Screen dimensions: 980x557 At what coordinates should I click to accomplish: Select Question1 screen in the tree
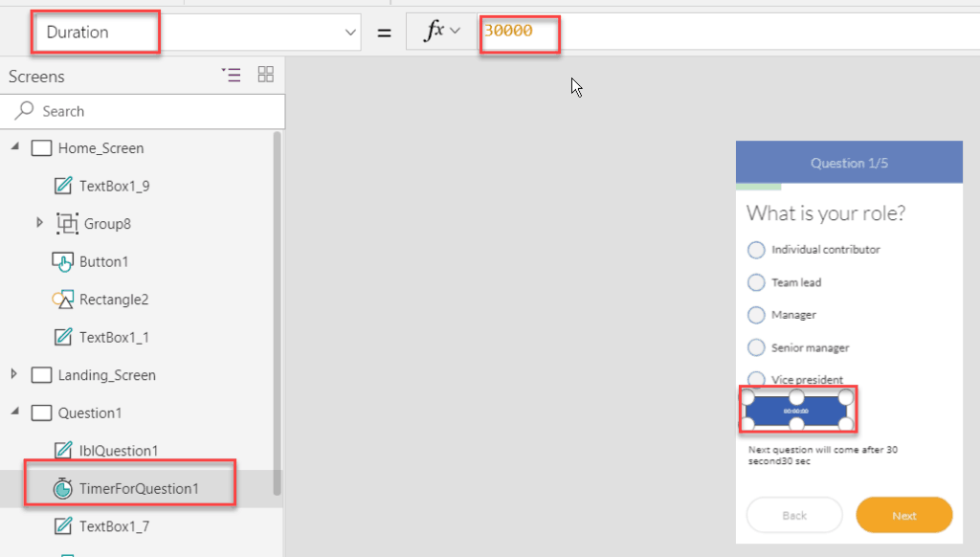(x=90, y=413)
